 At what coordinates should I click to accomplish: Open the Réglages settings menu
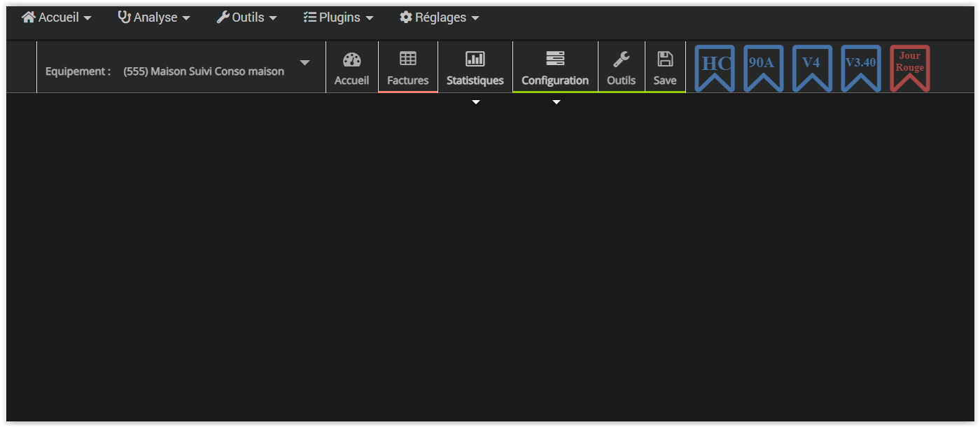440,17
